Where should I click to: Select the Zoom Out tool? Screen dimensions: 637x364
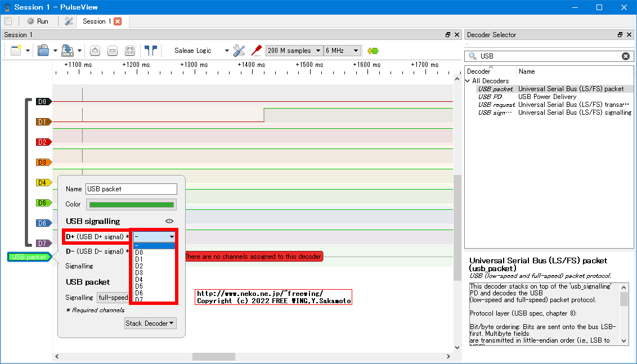(113, 50)
